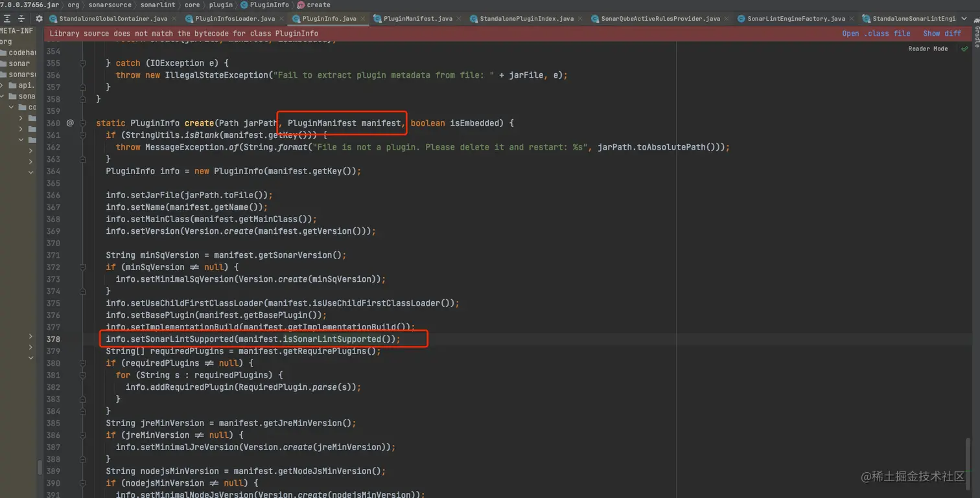This screenshot has width=980, height=498.
Task: Close the SonarLintEngineFactory.java tab
Action: (x=852, y=19)
